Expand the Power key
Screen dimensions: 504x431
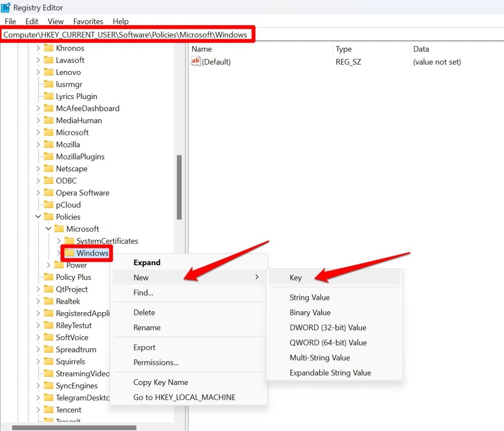(48, 265)
